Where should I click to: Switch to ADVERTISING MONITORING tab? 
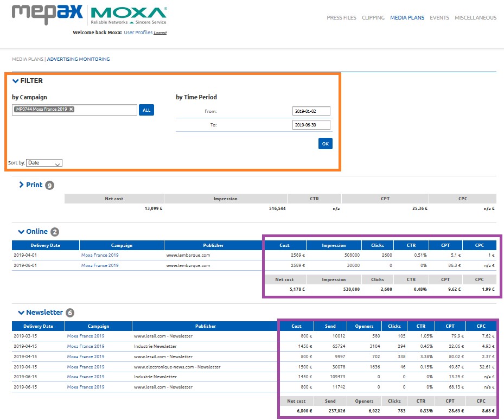click(78, 59)
